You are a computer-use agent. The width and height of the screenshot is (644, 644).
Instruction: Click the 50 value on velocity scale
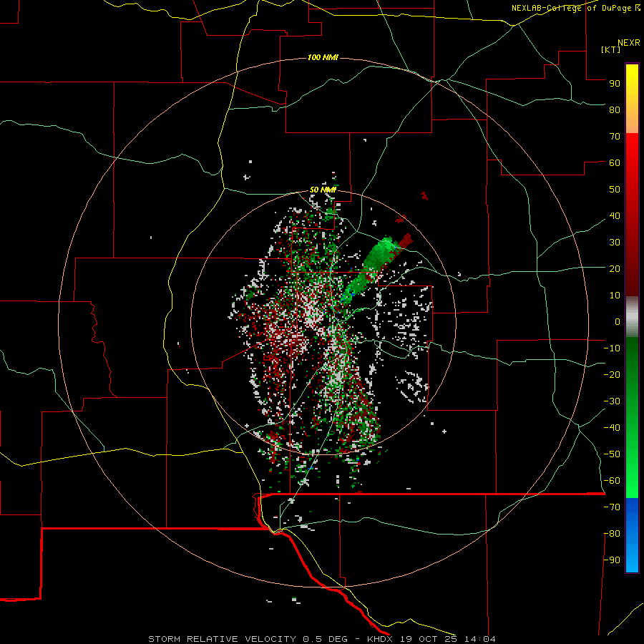615,190
